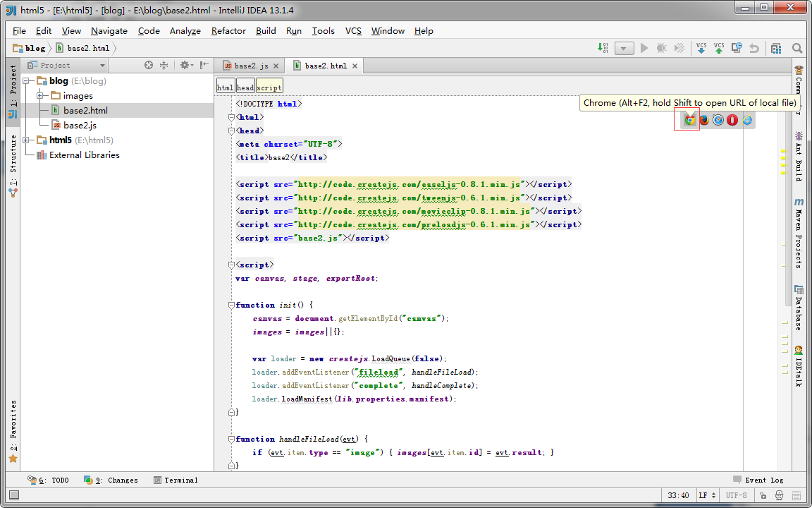Launch Internet Explorer preview icon

747,120
